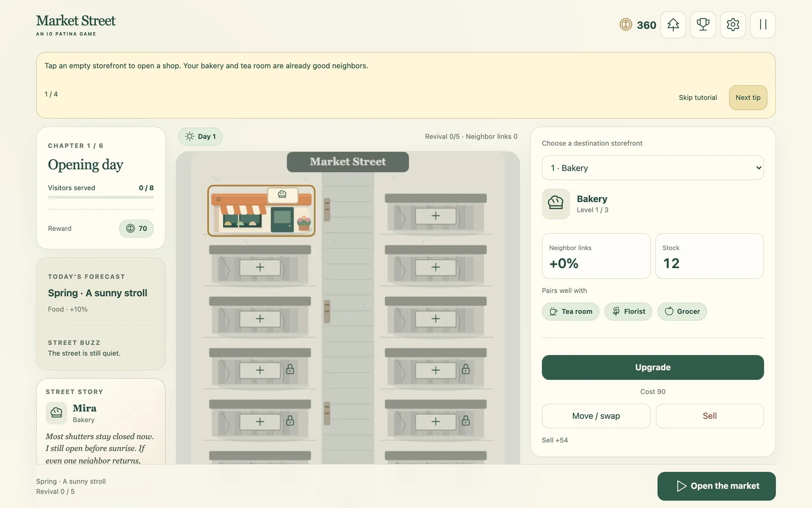Image resolution: width=812 pixels, height=508 pixels.
Task: Click the 'Opening day' chapter title
Action: click(86, 165)
